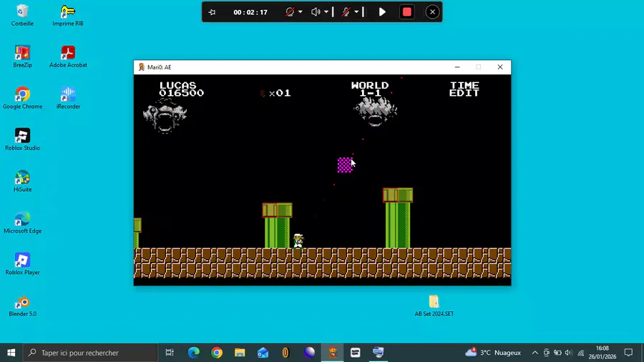Viewport: 644px width, 362px height.
Task: Select the BreeZip desktop icon
Action: 22,57
